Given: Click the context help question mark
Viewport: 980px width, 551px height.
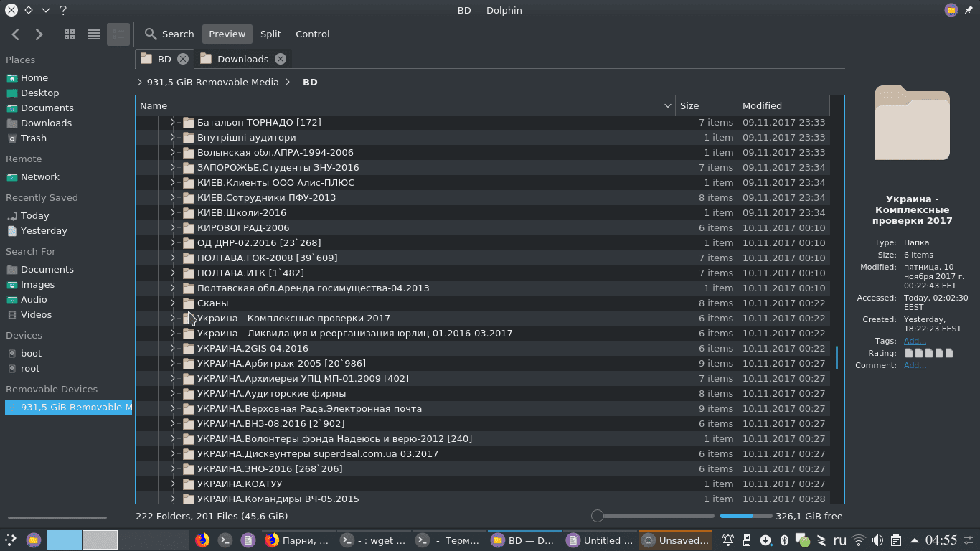Looking at the screenshot, I should coord(63,10).
